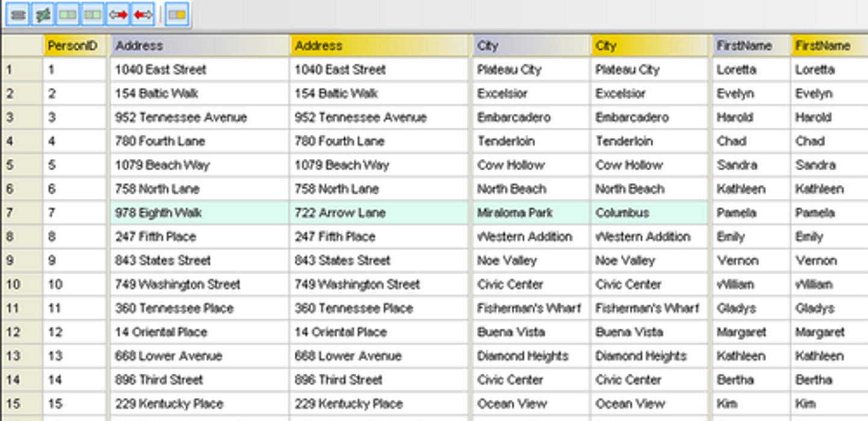Toggle the gray and yellow columns icon

177,14
